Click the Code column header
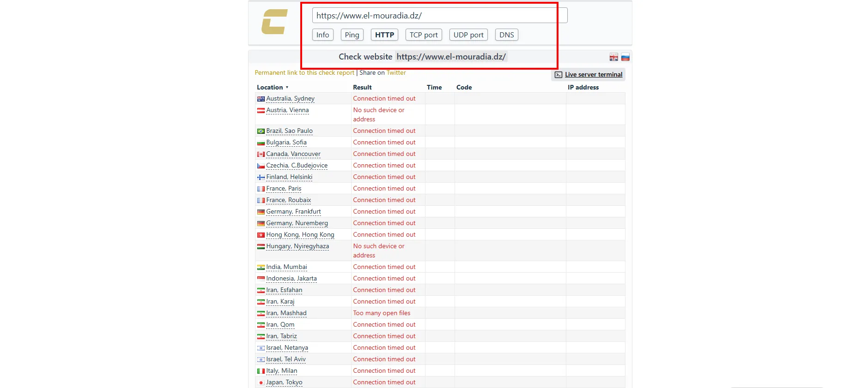Screen dimensions: 868x388 click(x=464, y=87)
